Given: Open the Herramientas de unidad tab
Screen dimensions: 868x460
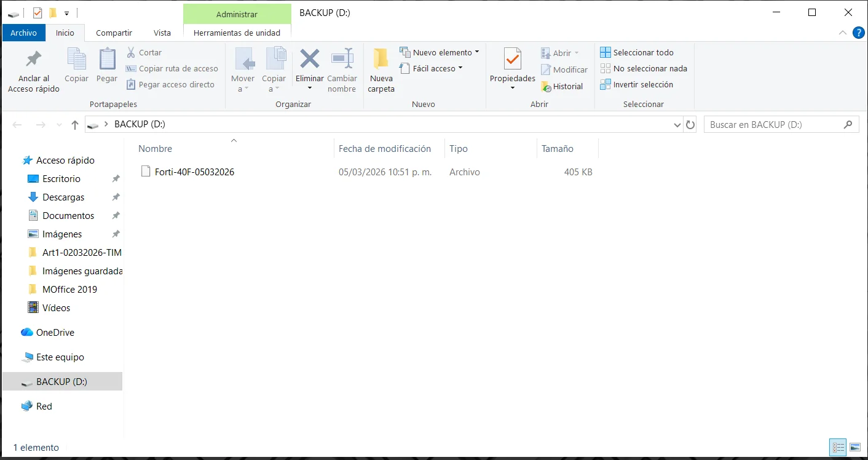Looking at the screenshot, I should coord(237,33).
